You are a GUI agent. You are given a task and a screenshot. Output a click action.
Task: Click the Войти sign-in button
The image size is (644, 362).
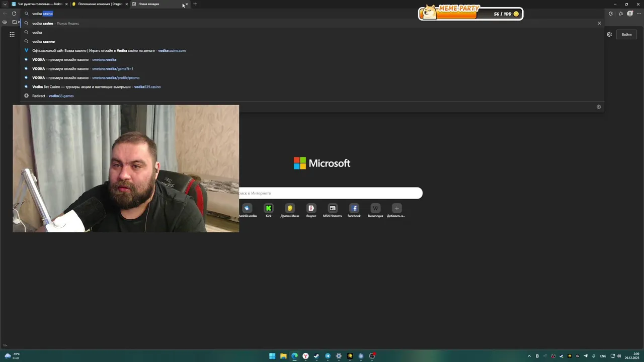pos(626,35)
